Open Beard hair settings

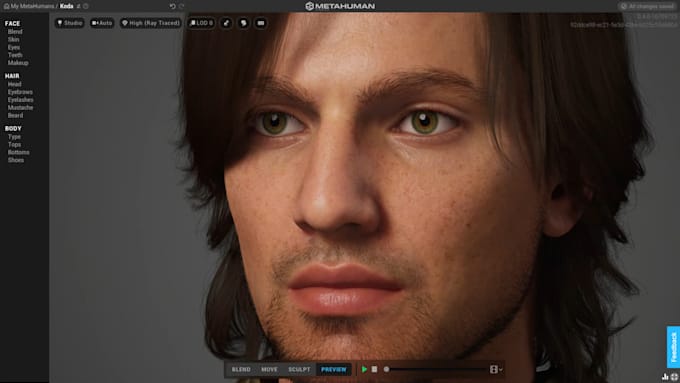(x=15, y=115)
